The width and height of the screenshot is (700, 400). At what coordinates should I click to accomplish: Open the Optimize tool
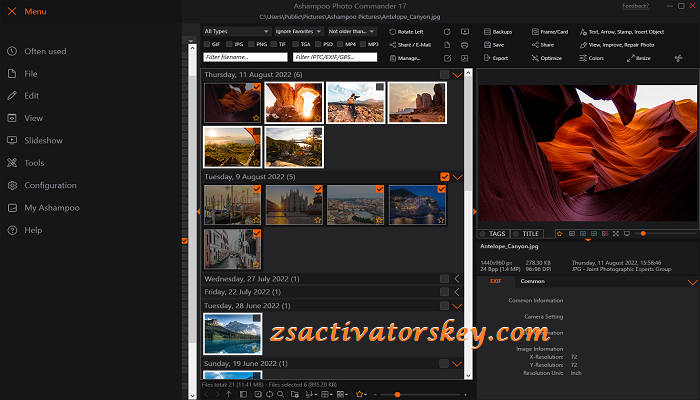click(546, 58)
